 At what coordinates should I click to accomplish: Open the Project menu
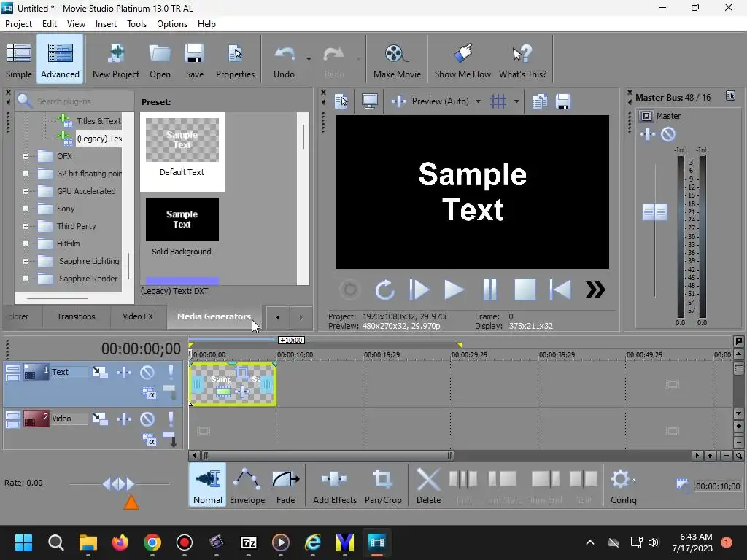[x=18, y=24]
